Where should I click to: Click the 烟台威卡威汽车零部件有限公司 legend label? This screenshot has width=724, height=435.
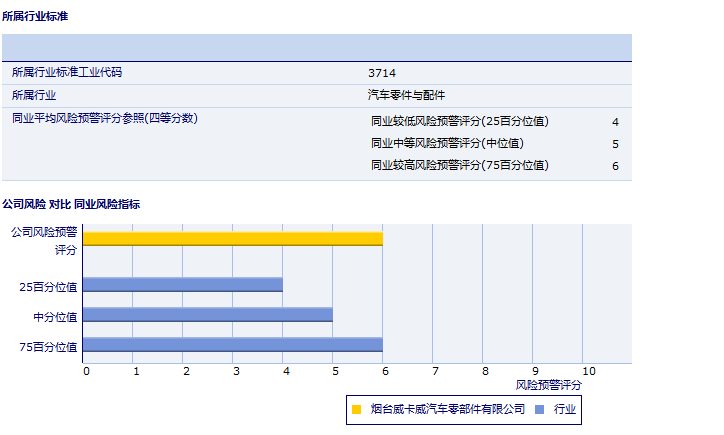447,409
